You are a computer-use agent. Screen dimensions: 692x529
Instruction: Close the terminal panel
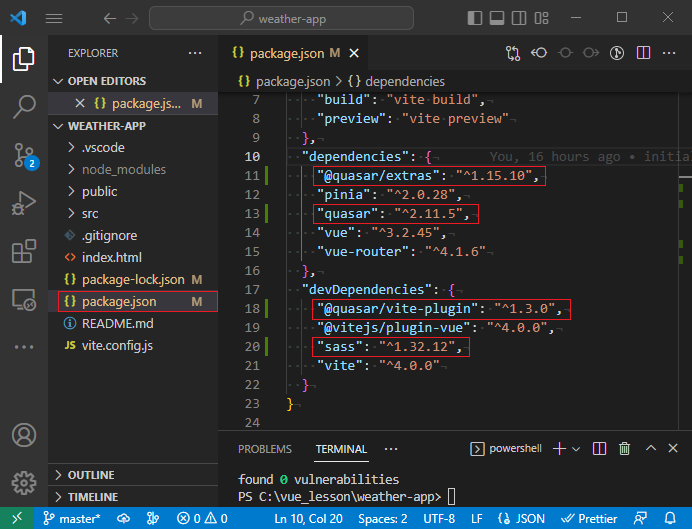click(673, 448)
